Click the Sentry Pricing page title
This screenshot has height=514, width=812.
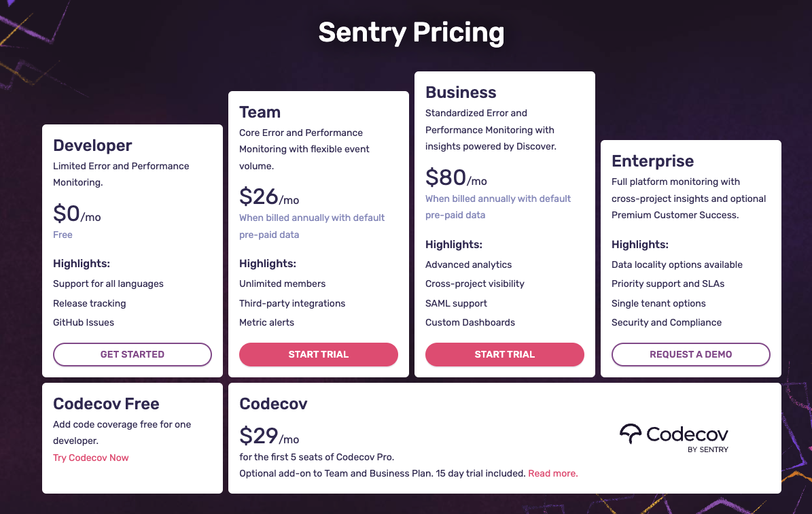point(410,32)
